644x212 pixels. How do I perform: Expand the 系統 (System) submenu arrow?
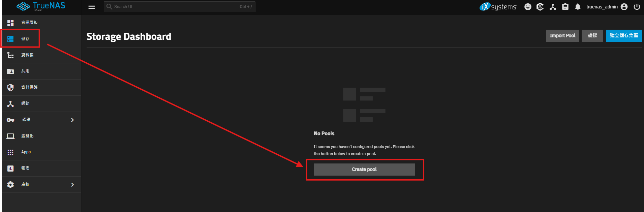pos(72,185)
